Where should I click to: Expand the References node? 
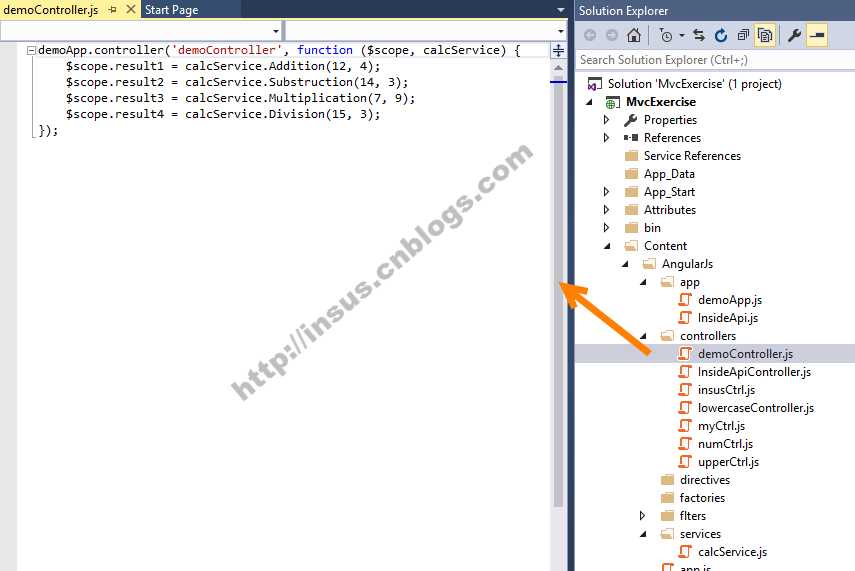pos(606,138)
